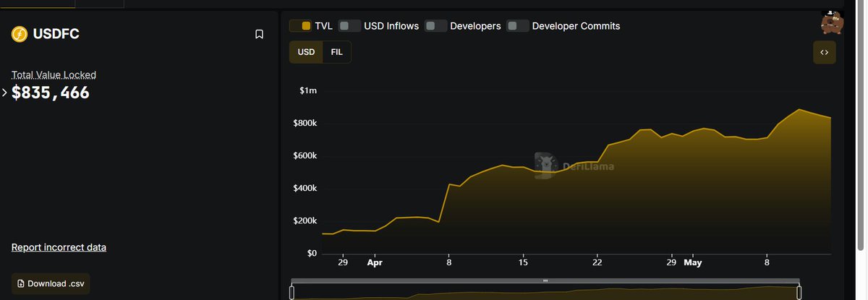The width and height of the screenshot is (868, 300).
Task: Click the 15 x-axis date label
Action: click(524, 263)
